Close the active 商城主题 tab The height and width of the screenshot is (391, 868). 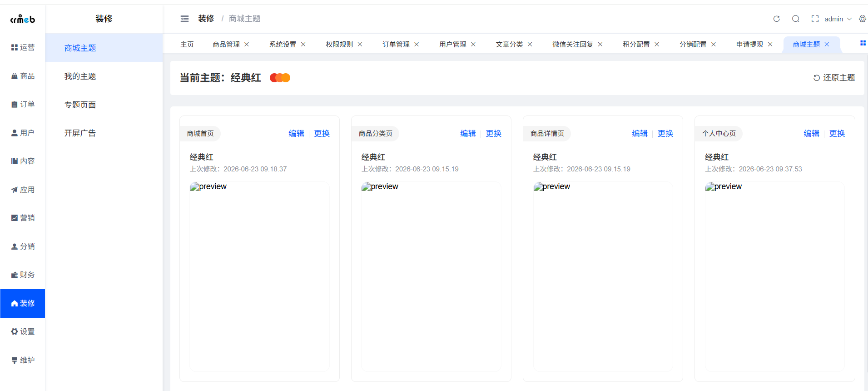point(827,44)
